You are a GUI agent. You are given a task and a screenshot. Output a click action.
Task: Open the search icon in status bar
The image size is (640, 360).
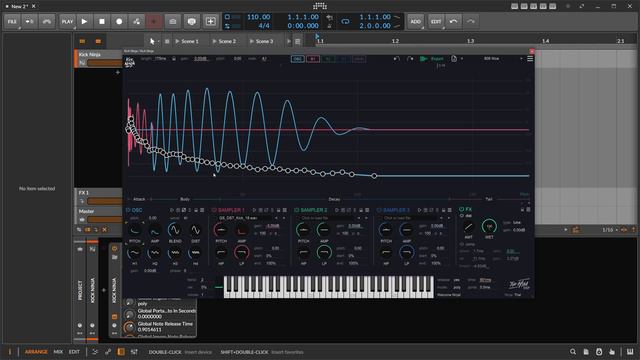573,352
